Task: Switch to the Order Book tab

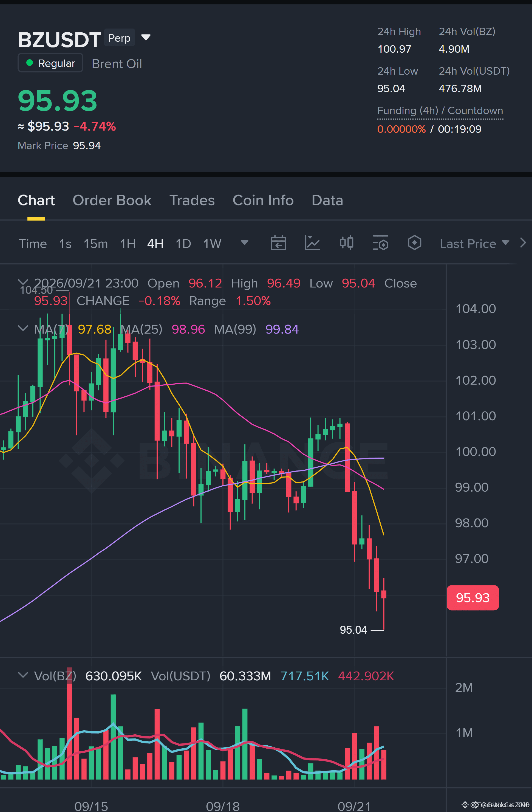Action: 112,200
